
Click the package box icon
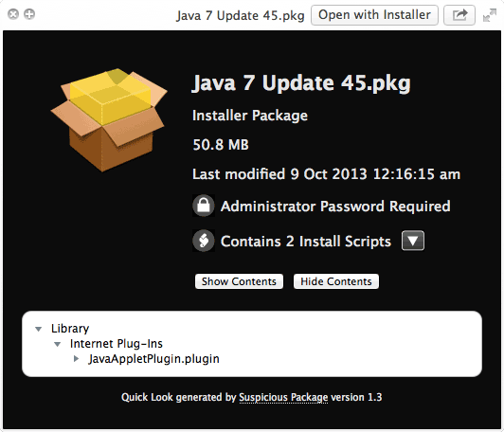(109, 119)
